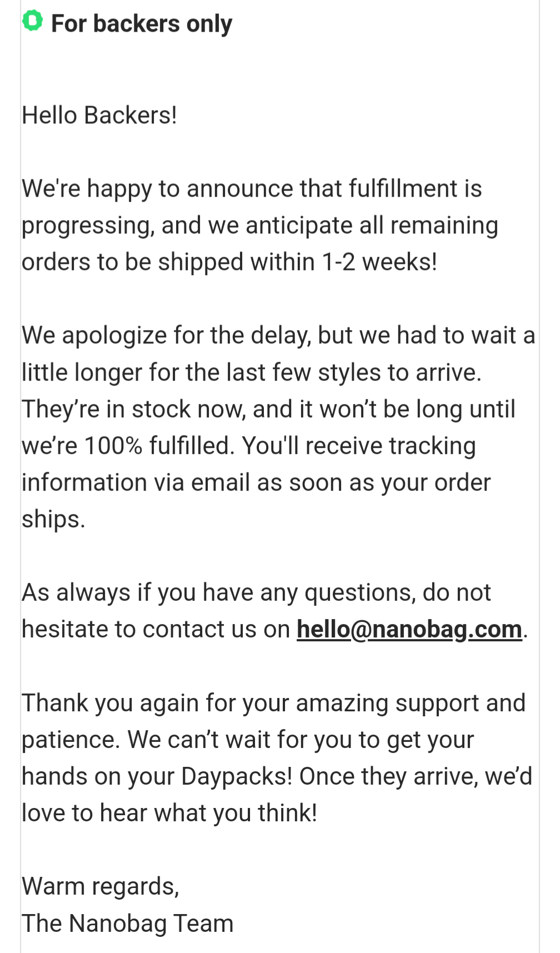Click the "Hello Backers!" greeting text
The image size is (560, 953).
99,116
